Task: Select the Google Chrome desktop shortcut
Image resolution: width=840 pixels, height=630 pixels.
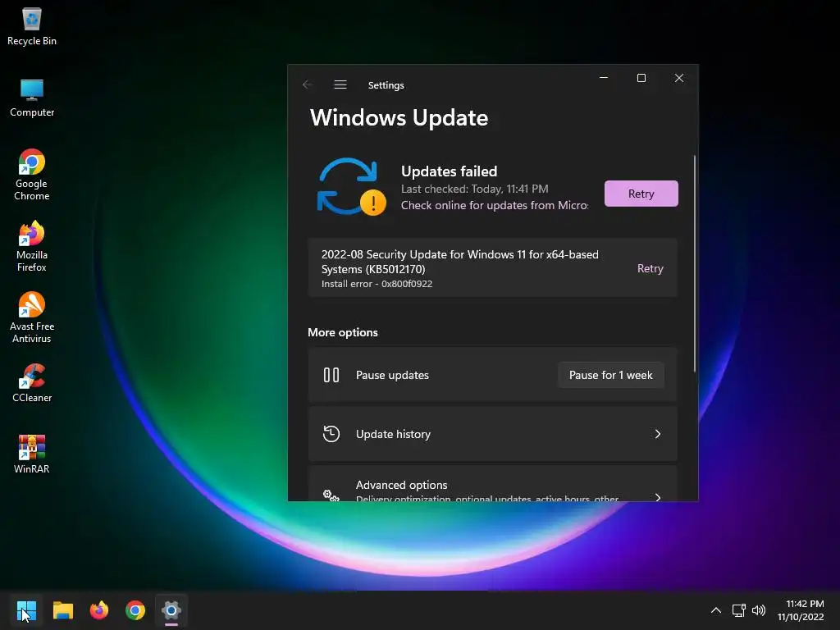Action: [32, 175]
